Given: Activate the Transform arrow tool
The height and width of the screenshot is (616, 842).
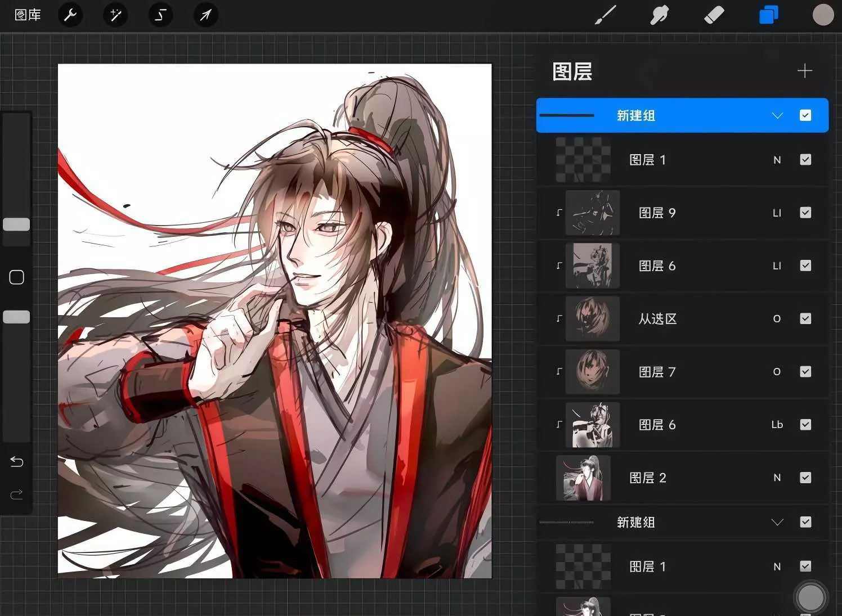Looking at the screenshot, I should (x=205, y=15).
